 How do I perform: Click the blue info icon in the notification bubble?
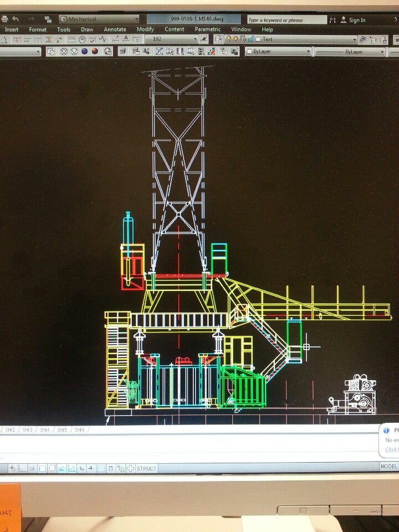pos(386,430)
